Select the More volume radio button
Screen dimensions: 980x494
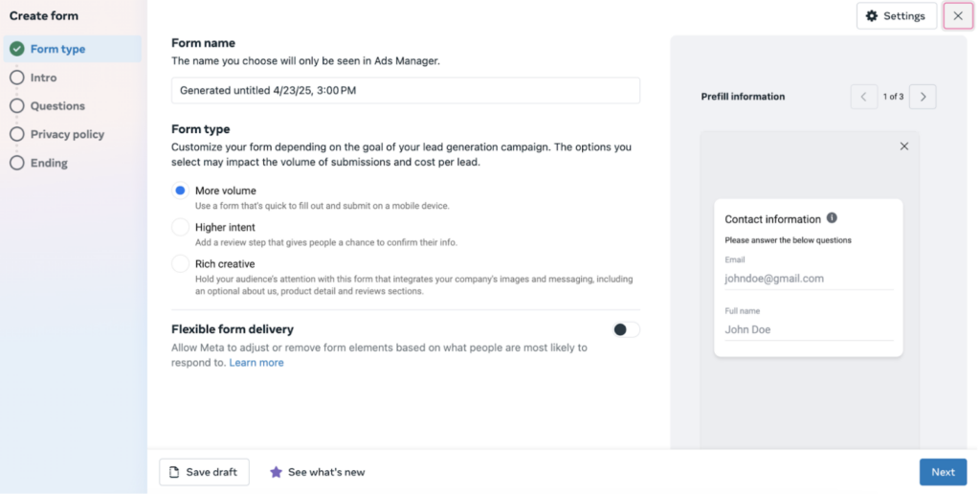180,191
